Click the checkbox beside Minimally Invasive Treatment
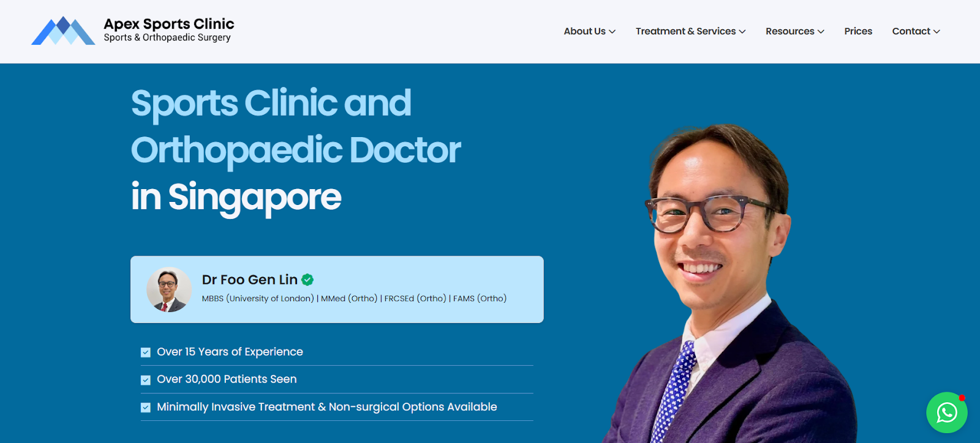 [x=146, y=408]
